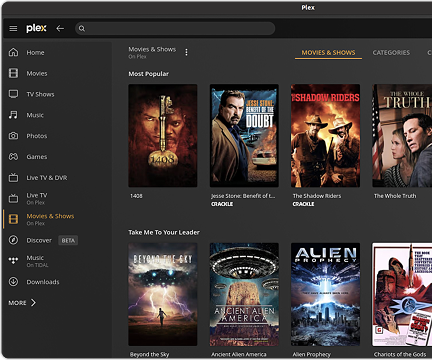Click The Whole Truth title text
This screenshot has height=360, width=432.
395,196
